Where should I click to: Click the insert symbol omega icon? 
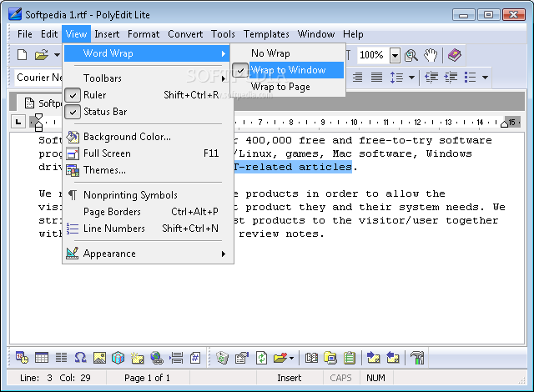pos(80,358)
